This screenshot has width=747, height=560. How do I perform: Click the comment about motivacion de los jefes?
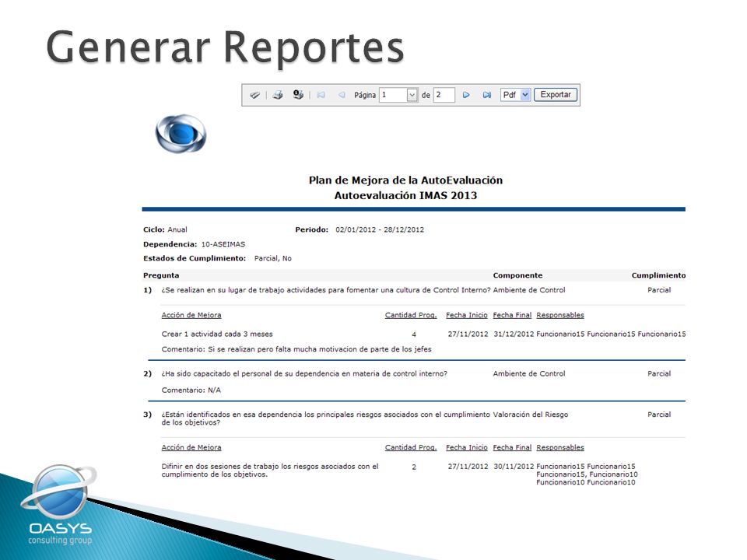point(296,349)
